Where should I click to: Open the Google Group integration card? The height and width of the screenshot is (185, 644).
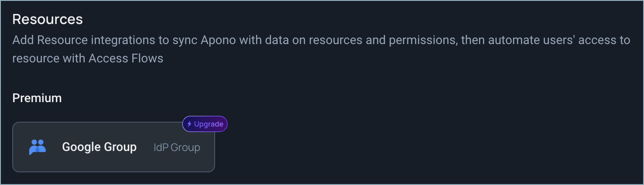point(113,147)
